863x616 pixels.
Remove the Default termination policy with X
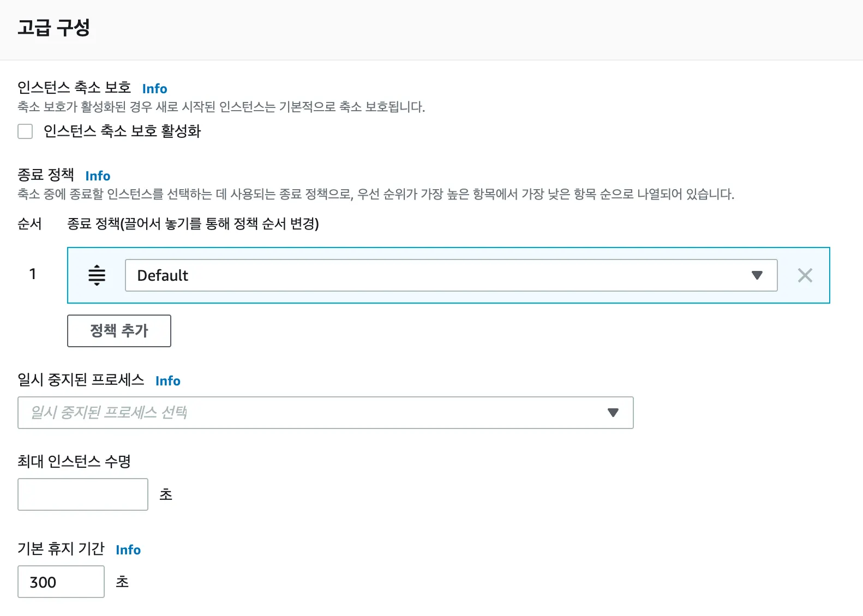(805, 275)
